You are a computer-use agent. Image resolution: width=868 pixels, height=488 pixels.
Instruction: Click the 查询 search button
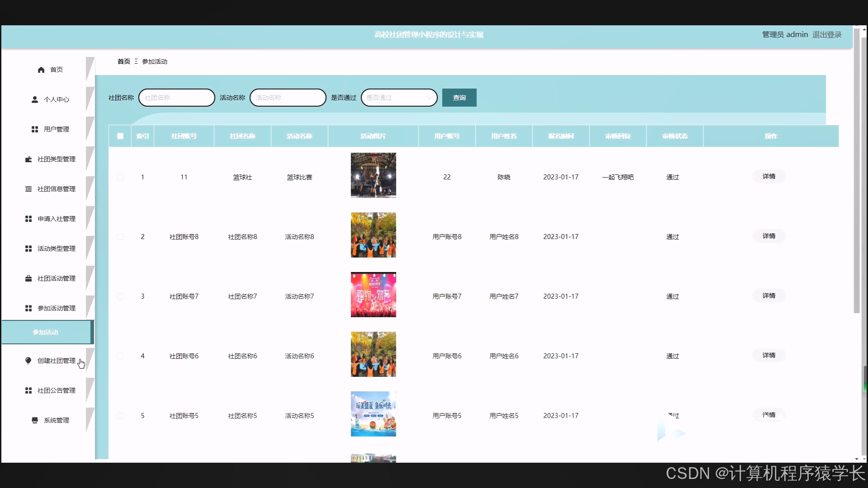coord(459,98)
